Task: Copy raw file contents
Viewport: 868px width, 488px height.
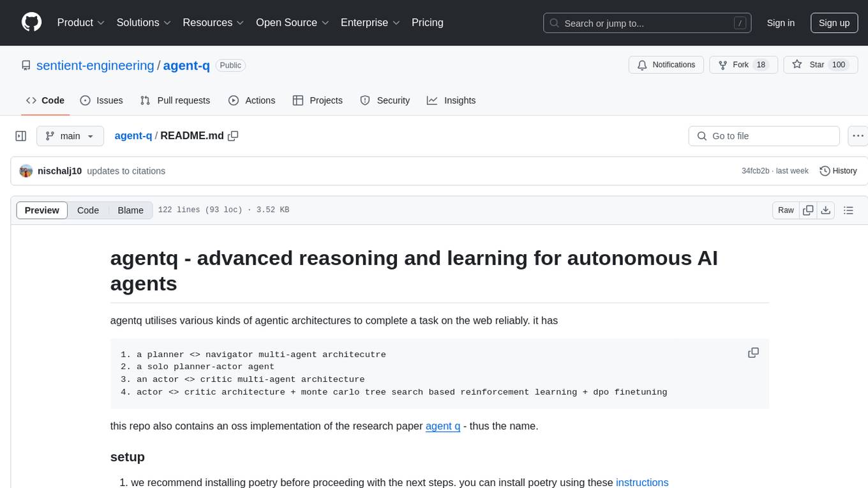Action: [808, 210]
